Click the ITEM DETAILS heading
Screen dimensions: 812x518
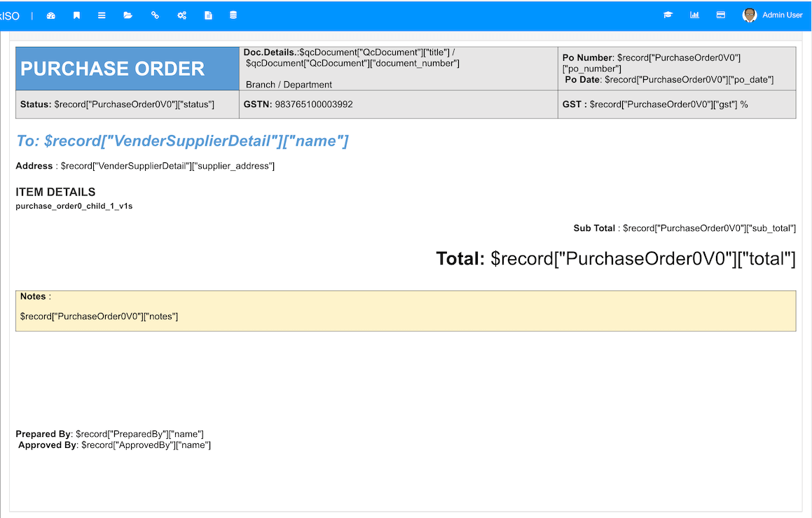(55, 192)
